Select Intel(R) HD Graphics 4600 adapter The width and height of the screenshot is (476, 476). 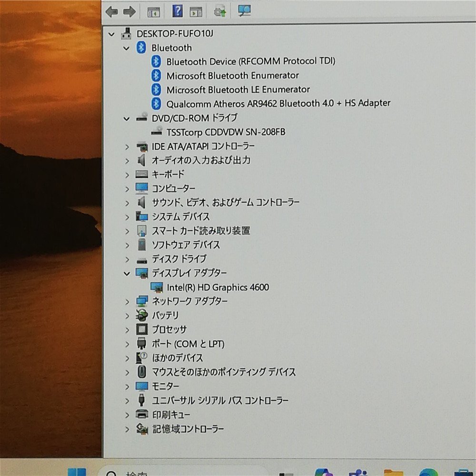click(218, 288)
